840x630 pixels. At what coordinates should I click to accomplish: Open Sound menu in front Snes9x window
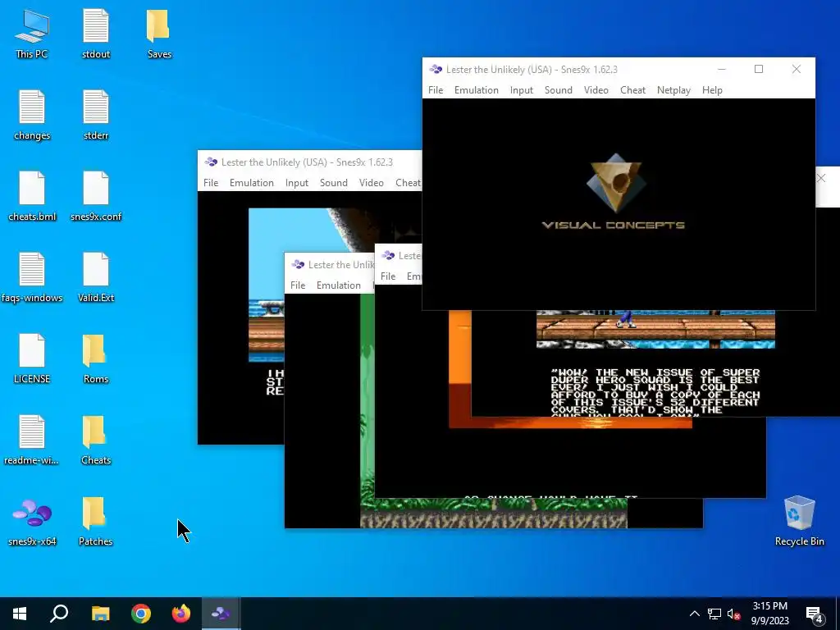point(558,90)
